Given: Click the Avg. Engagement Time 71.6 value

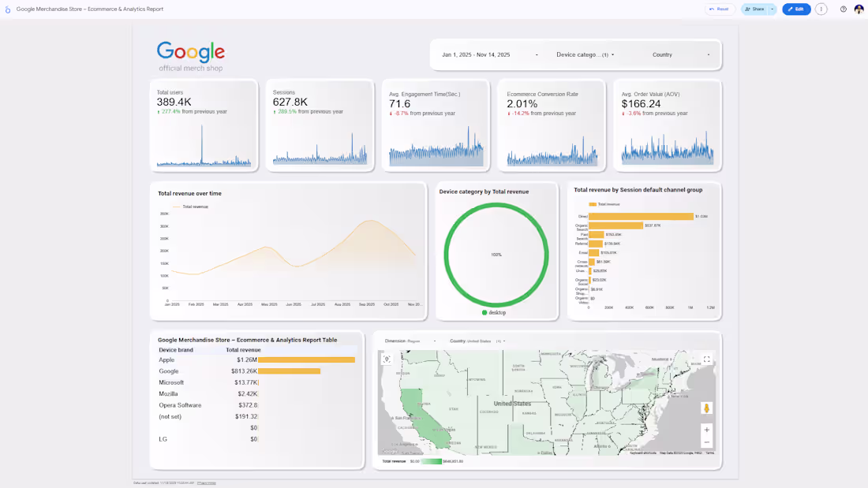Looking at the screenshot, I should (x=400, y=103).
